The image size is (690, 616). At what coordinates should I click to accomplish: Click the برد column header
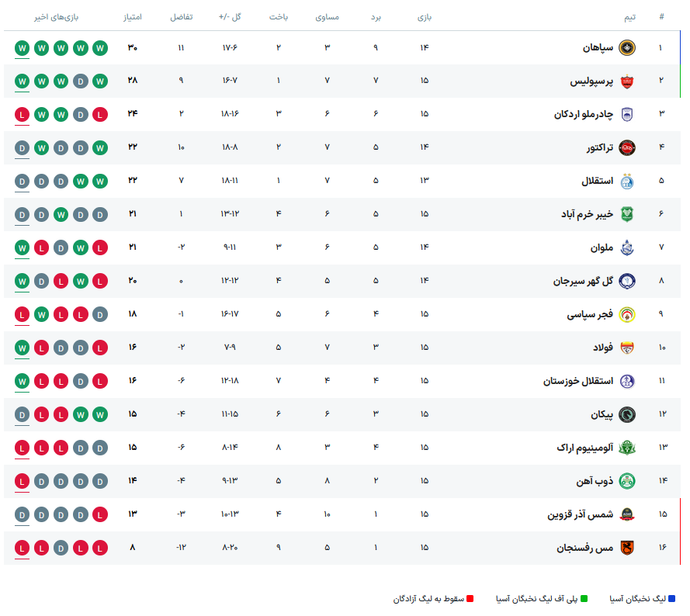tap(375, 16)
